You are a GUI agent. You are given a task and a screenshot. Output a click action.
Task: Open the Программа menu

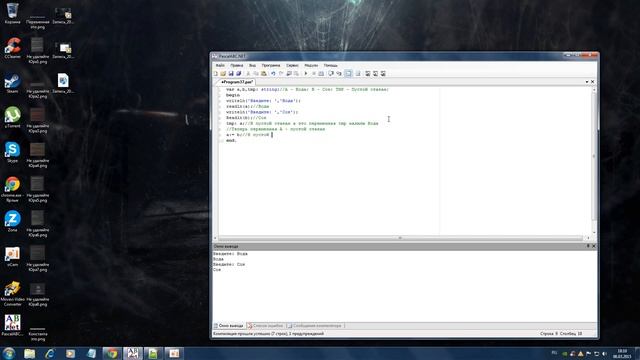tap(271, 65)
